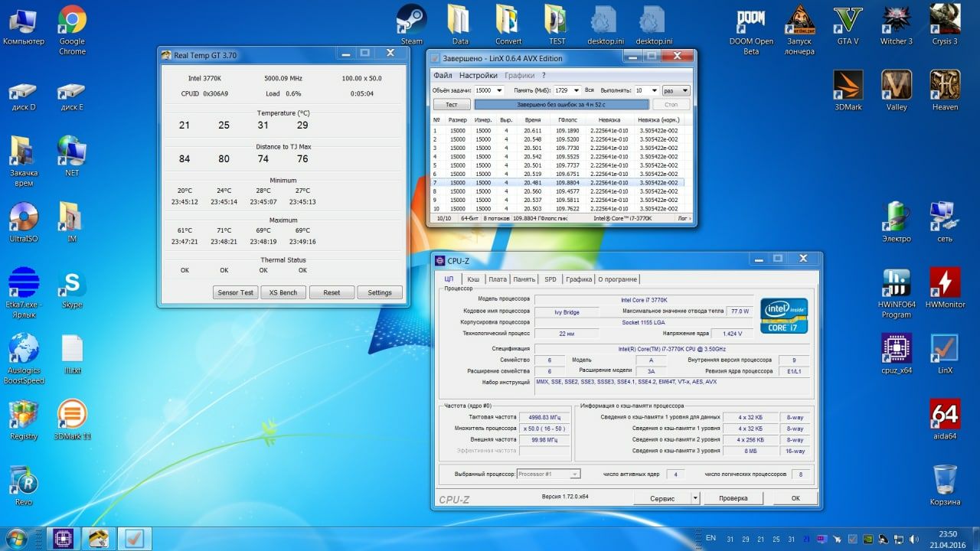Open the Skype desktop icon

(72, 289)
